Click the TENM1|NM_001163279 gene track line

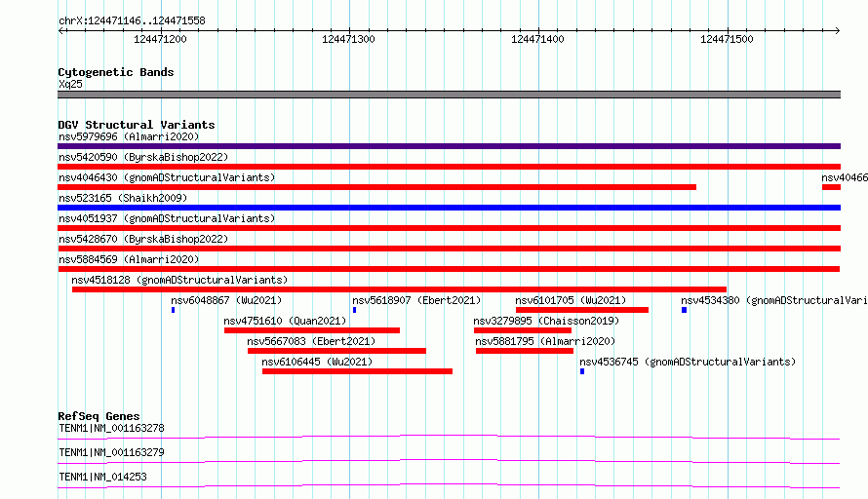[x=449, y=461]
